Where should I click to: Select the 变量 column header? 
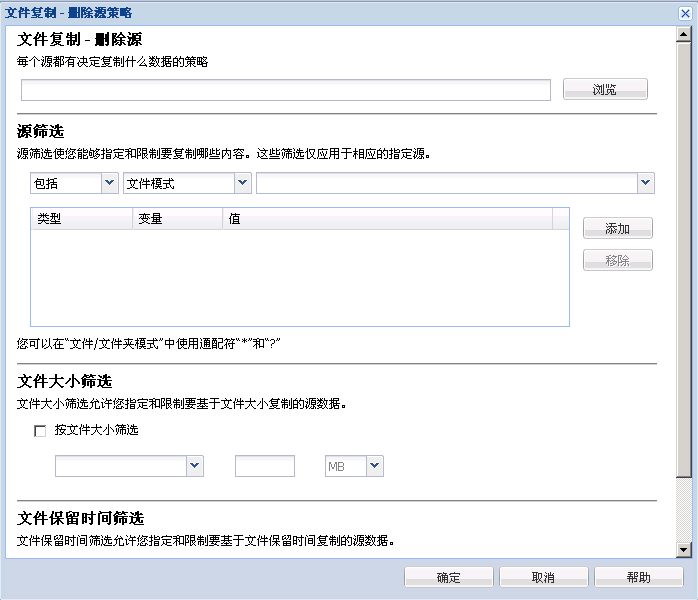(x=178, y=219)
